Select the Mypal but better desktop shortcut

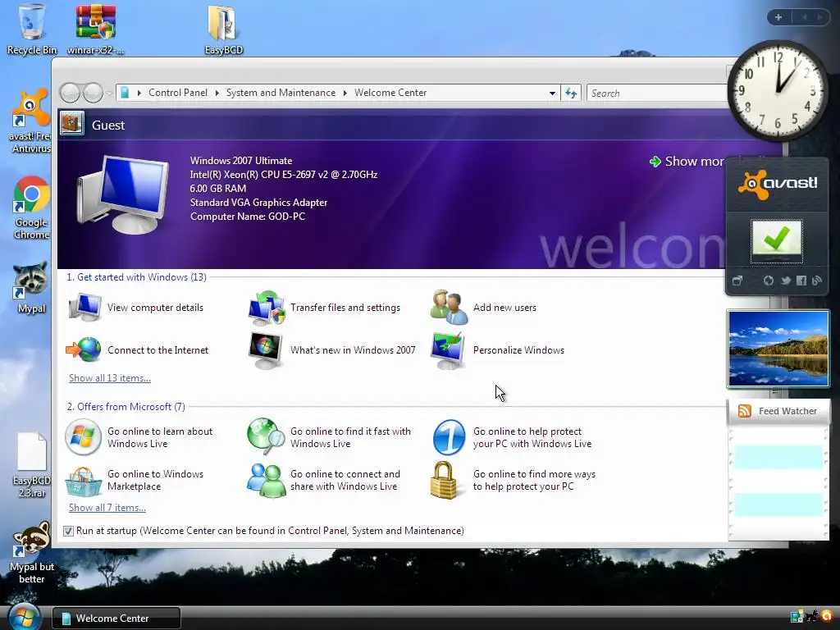pos(32,553)
